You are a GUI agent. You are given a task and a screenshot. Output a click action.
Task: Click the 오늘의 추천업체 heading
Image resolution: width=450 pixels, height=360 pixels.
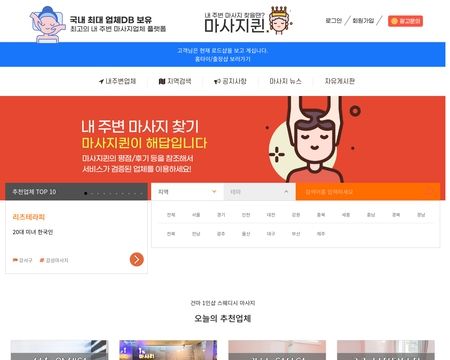point(222,318)
